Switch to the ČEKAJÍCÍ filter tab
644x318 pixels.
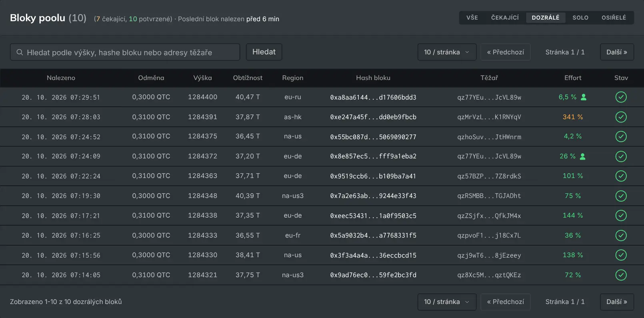pyautogui.click(x=505, y=18)
